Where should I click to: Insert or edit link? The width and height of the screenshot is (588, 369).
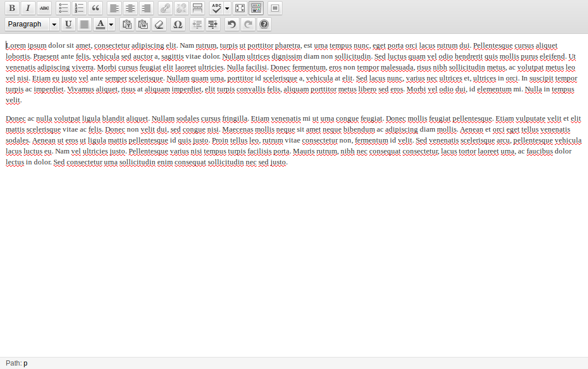165,8
